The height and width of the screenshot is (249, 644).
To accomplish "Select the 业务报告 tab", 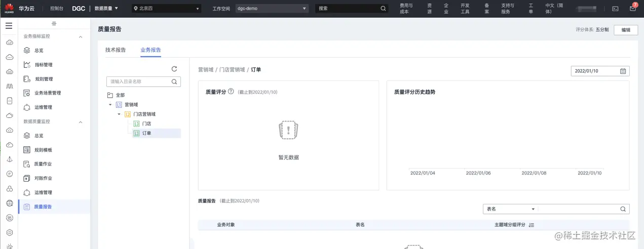I will [x=150, y=50].
